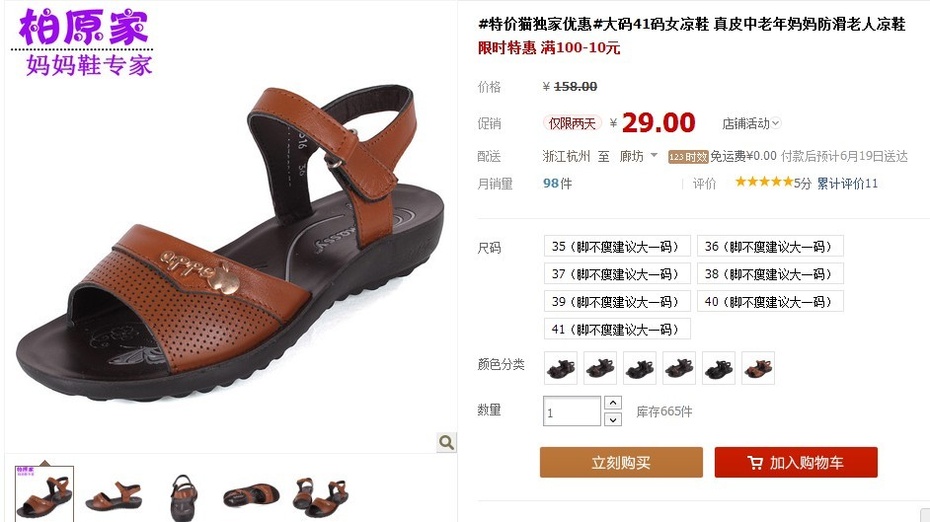The height and width of the screenshot is (522, 930).
Task: Select size 38 option
Action: click(770, 274)
